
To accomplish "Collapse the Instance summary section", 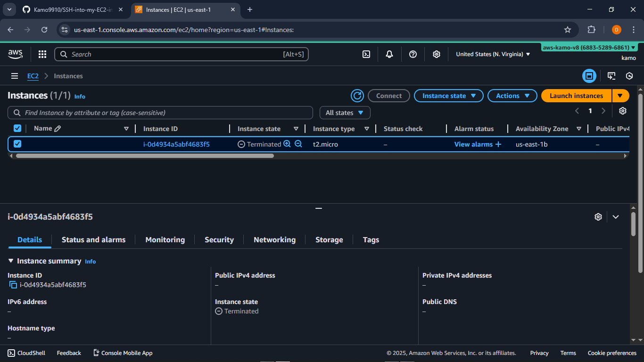I will [x=11, y=261].
